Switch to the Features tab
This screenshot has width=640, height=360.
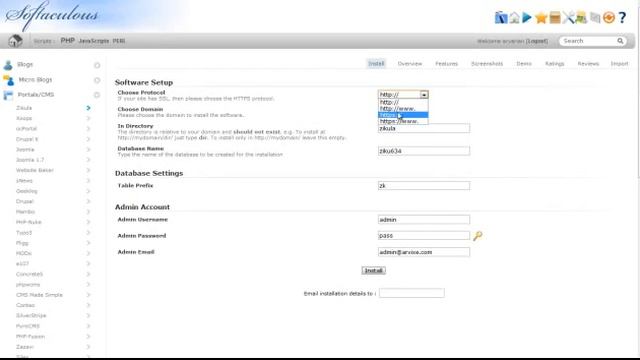(x=447, y=64)
